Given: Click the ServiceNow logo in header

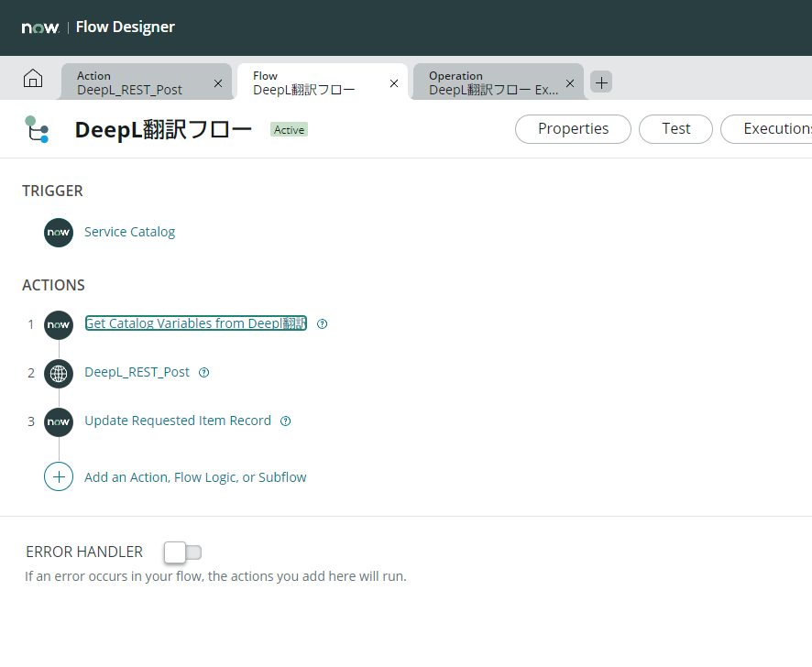Looking at the screenshot, I should point(40,27).
